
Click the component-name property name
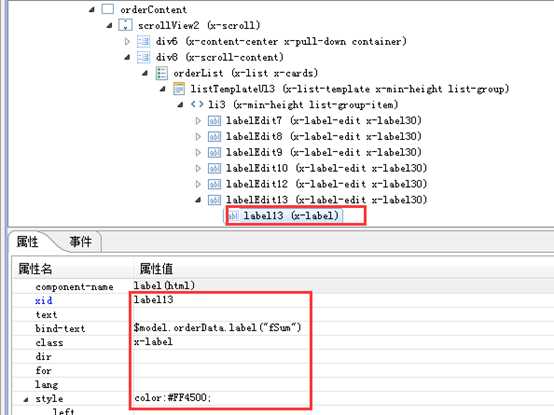[x=74, y=287]
